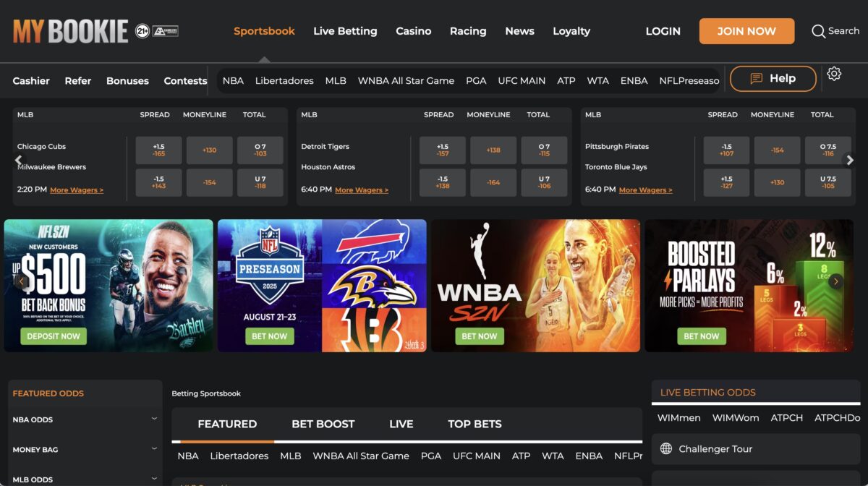Show next promo banner arrow
The width and height of the screenshot is (868, 486).
(836, 282)
